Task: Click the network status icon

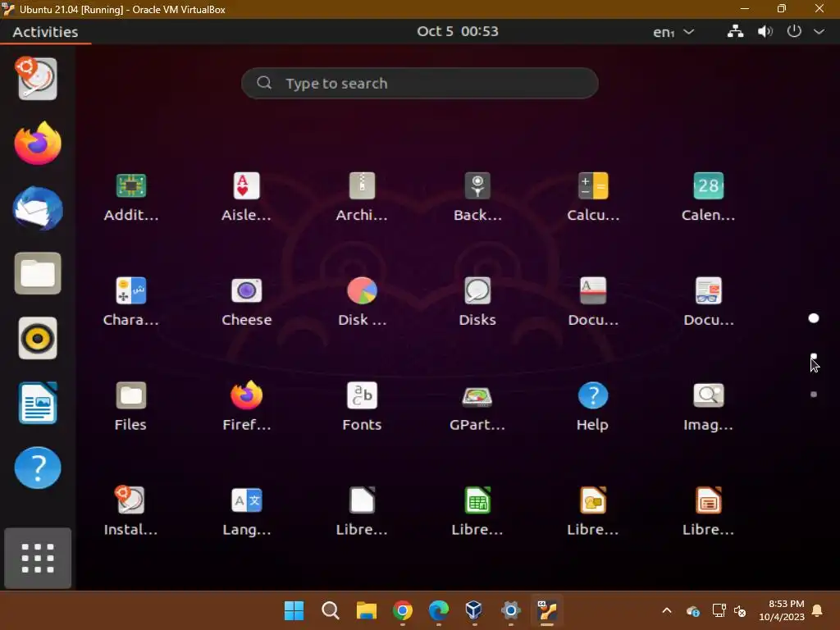Action: point(735,31)
